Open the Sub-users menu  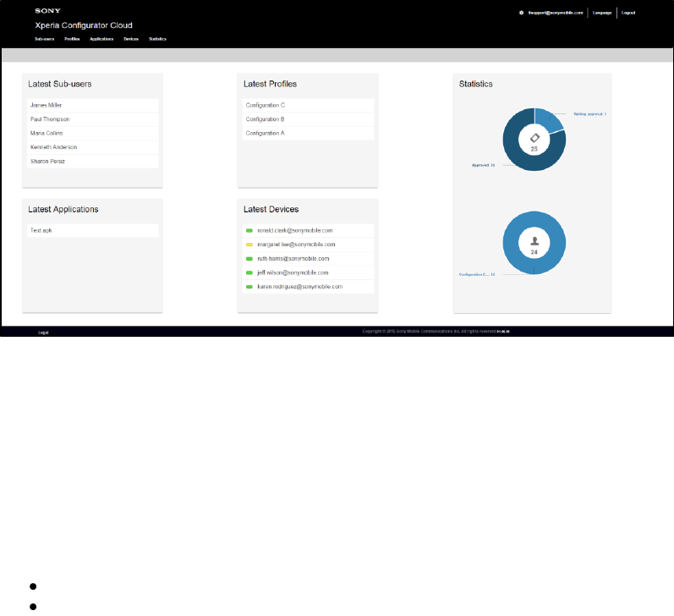[x=44, y=39]
